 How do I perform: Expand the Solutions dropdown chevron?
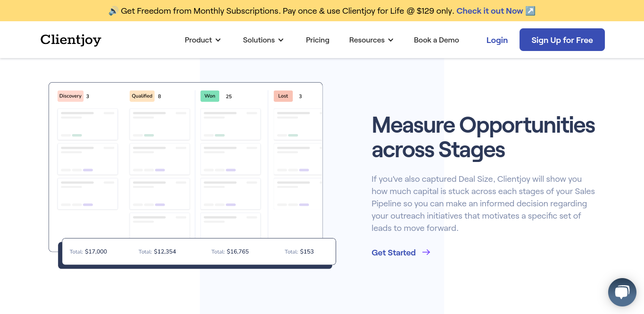tap(281, 40)
